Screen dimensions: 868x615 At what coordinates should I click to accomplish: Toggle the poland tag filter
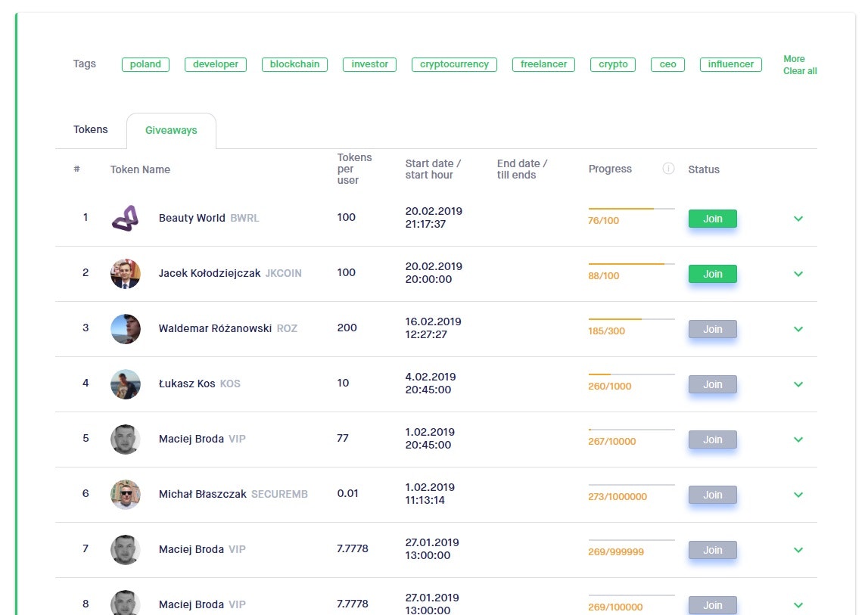coord(145,64)
